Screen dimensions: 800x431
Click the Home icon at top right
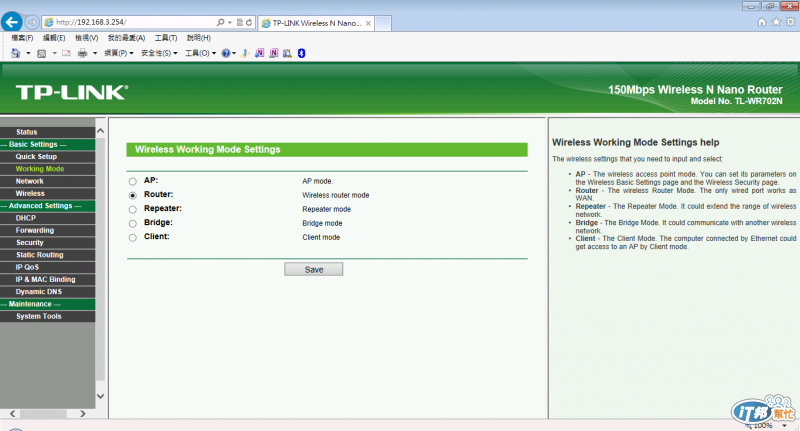point(762,22)
